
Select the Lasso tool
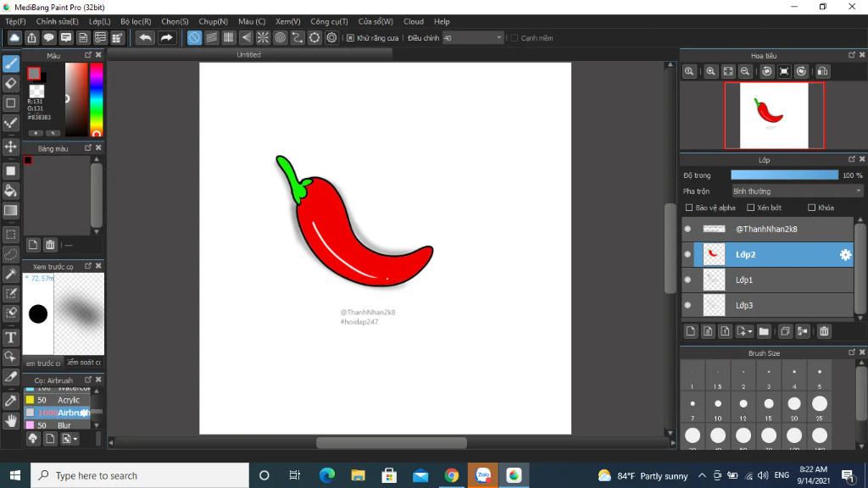point(10,254)
